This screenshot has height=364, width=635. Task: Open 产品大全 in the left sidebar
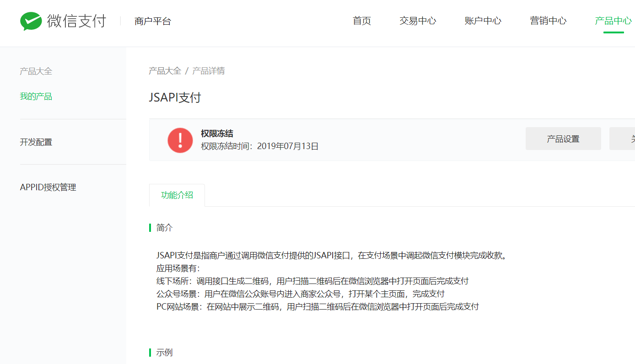36,71
